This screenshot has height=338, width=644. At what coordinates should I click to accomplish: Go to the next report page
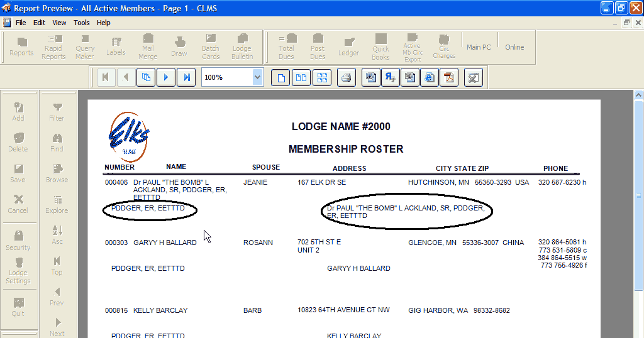pos(166,77)
